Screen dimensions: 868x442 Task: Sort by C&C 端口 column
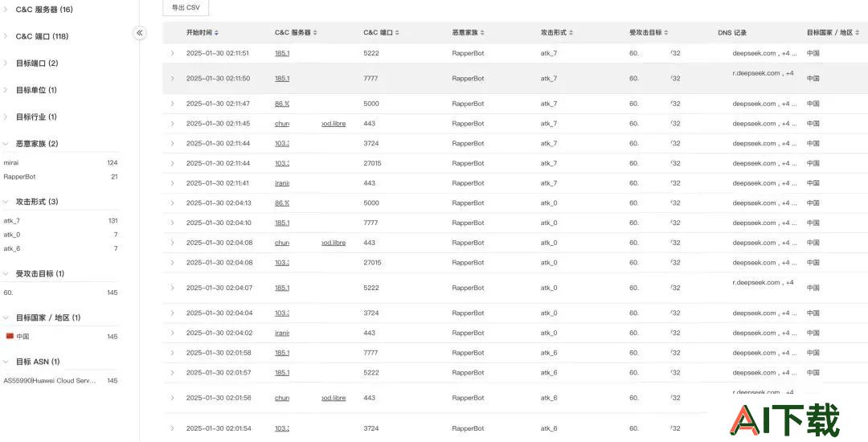coord(398,33)
